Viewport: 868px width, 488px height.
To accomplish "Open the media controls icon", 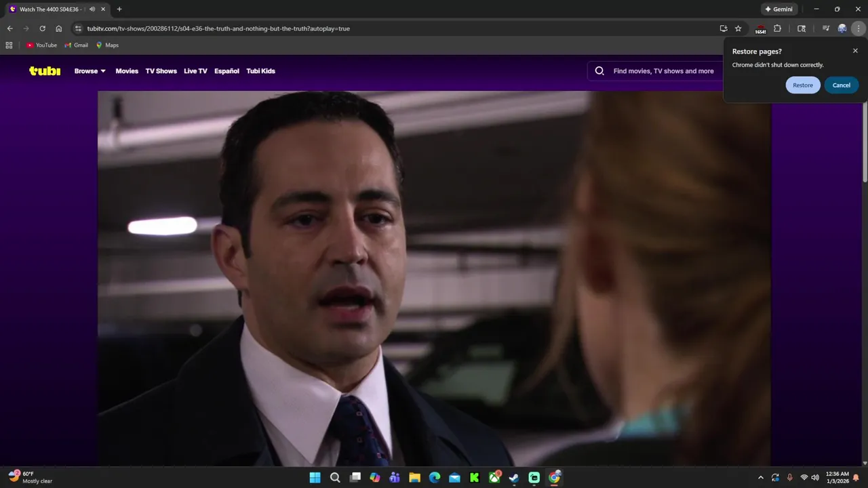I will click(x=825, y=28).
